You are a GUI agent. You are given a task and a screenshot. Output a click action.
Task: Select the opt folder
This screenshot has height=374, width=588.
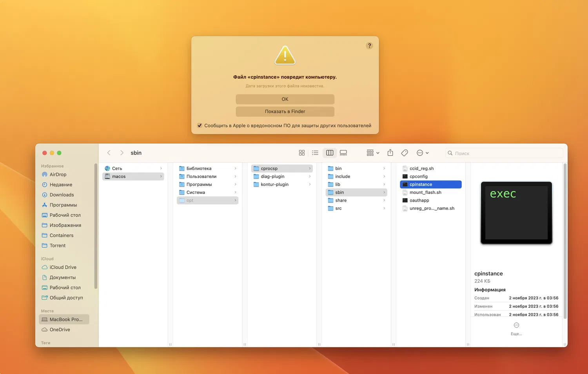208,201
